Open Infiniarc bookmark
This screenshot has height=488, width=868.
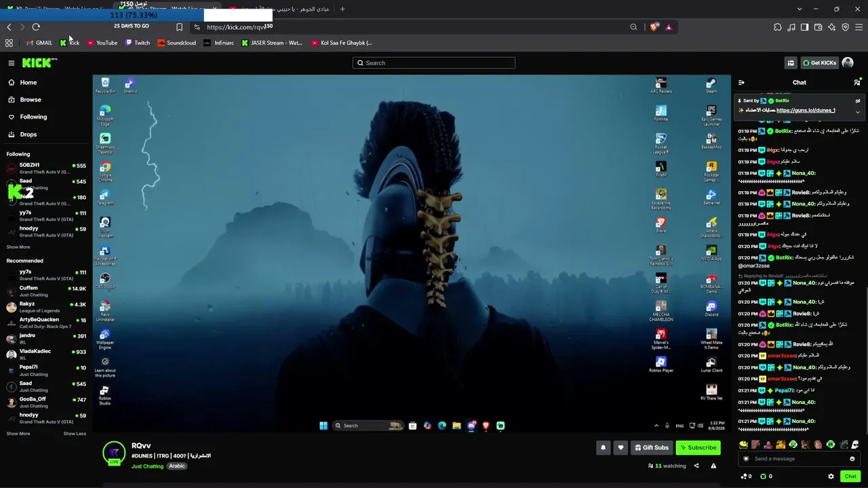(219, 43)
